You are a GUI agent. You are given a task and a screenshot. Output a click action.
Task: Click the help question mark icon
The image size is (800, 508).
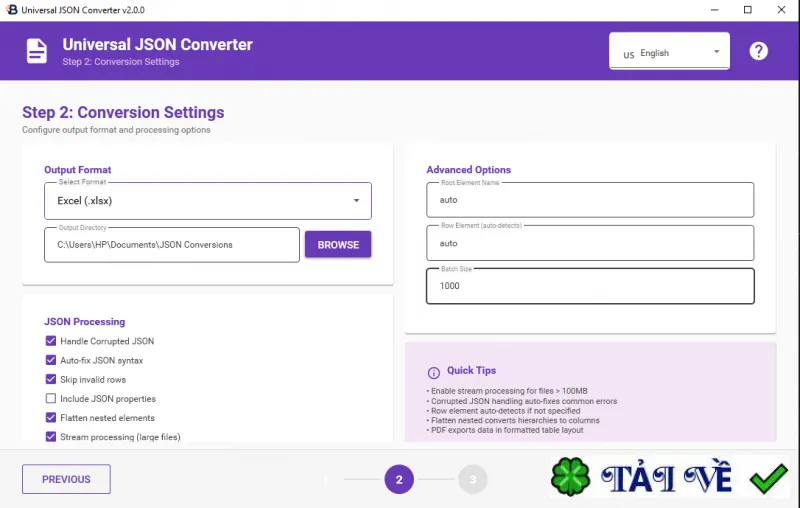point(758,51)
